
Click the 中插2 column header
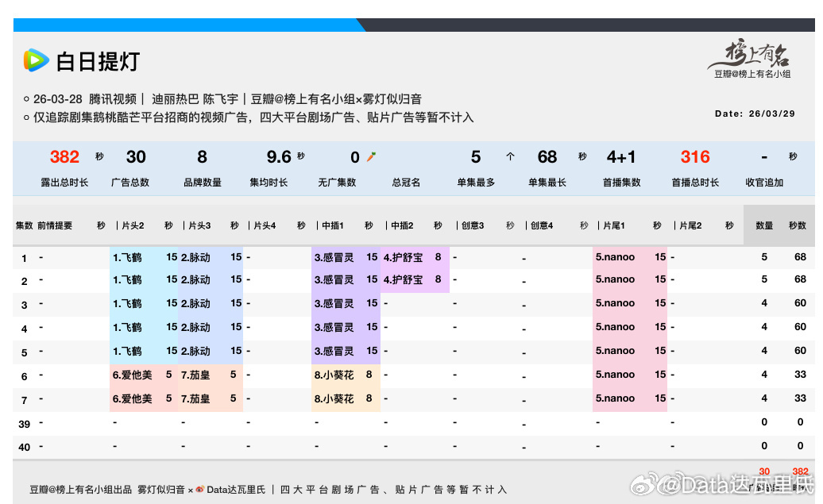point(402,225)
